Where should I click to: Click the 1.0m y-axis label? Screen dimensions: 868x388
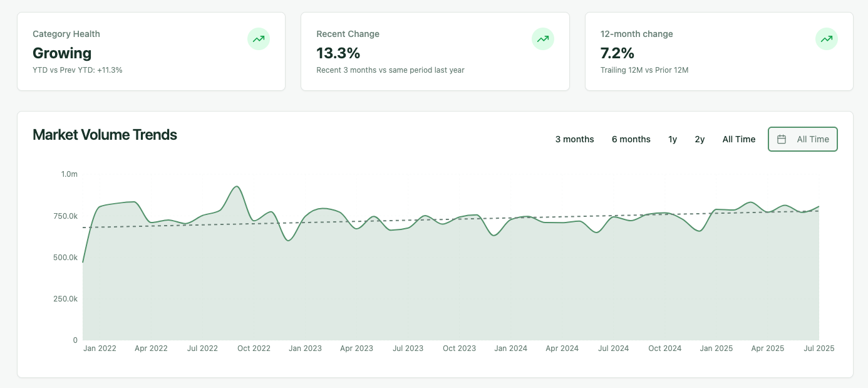click(x=70, y=174)
